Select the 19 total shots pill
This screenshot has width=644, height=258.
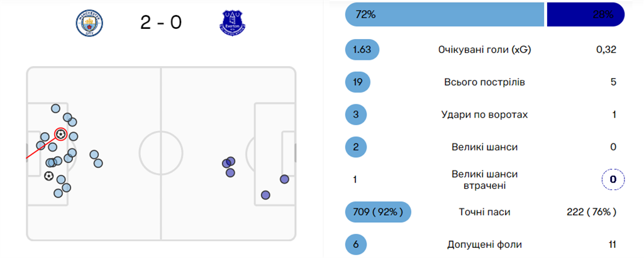(358, 82)
